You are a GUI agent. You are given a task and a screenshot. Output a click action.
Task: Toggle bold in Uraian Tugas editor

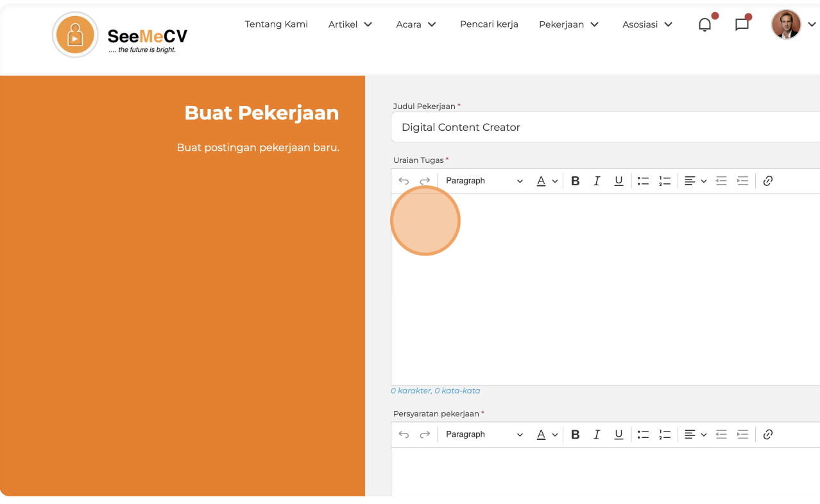click(576, 181)
